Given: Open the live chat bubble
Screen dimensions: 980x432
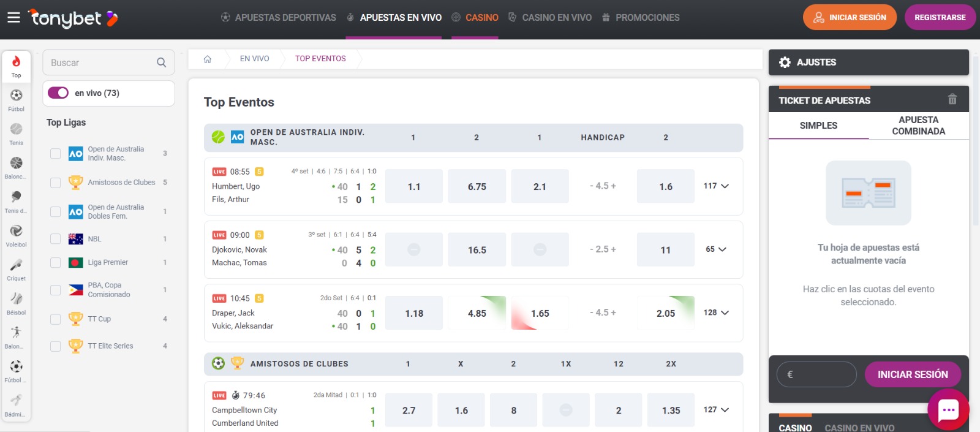Looking at the screenshot, I should point(948,409).
